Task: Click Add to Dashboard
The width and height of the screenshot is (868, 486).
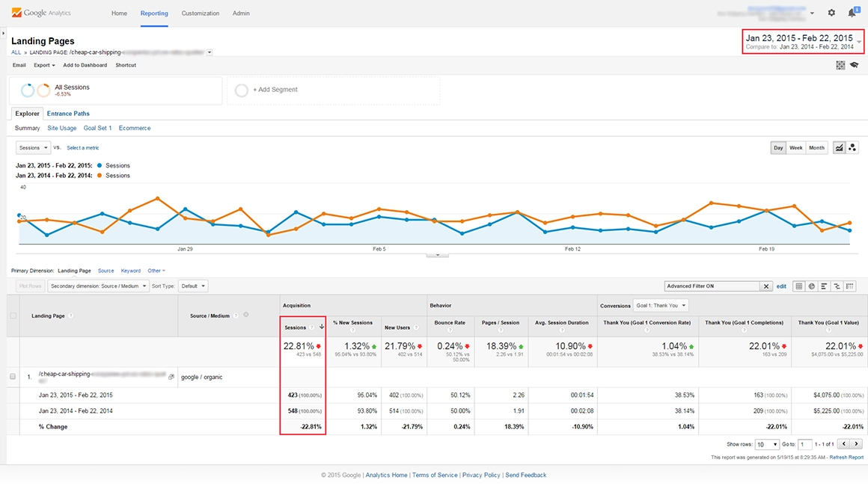Action: (85, 65)
